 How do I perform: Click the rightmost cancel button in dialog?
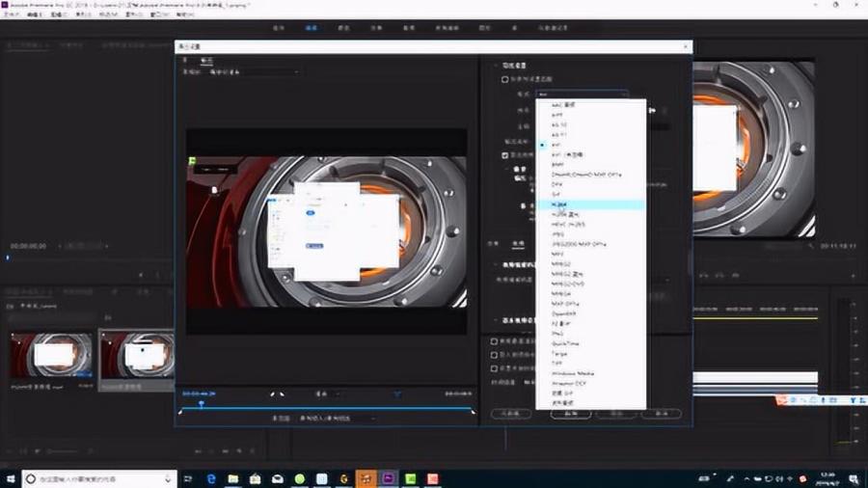(x=661, y=414)
